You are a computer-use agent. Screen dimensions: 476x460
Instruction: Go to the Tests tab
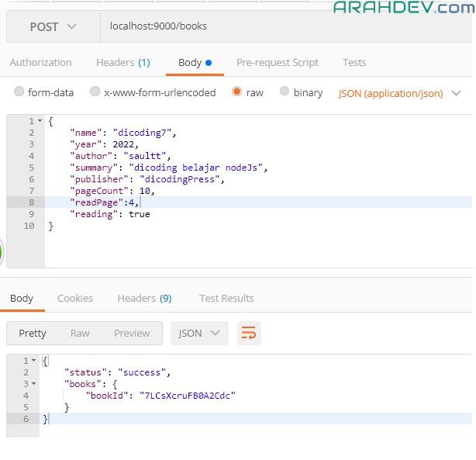pyautogui.click(x=354, y=62)
